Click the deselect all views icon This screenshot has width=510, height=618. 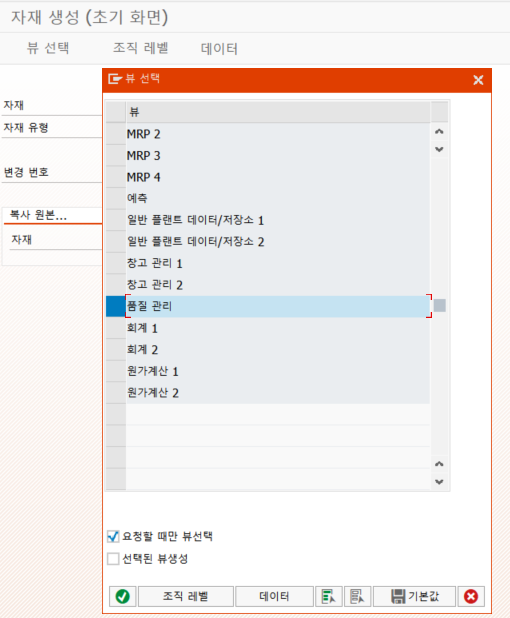point(357,596)
